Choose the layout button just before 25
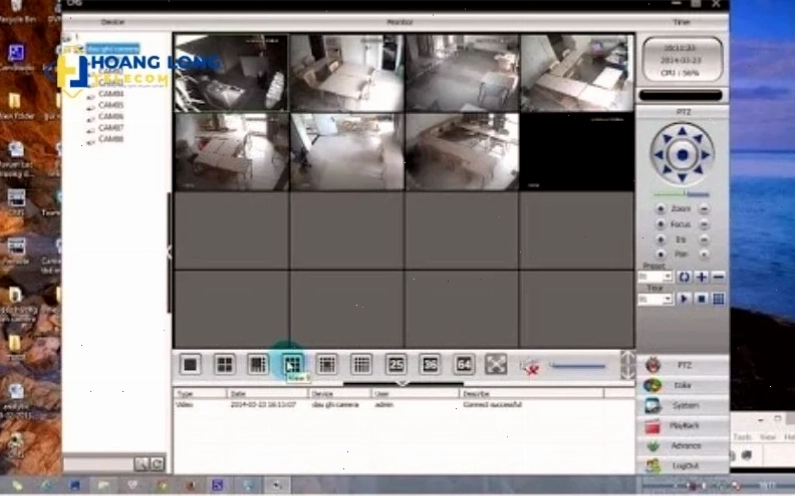795x497 pixels. click(361, 364)
